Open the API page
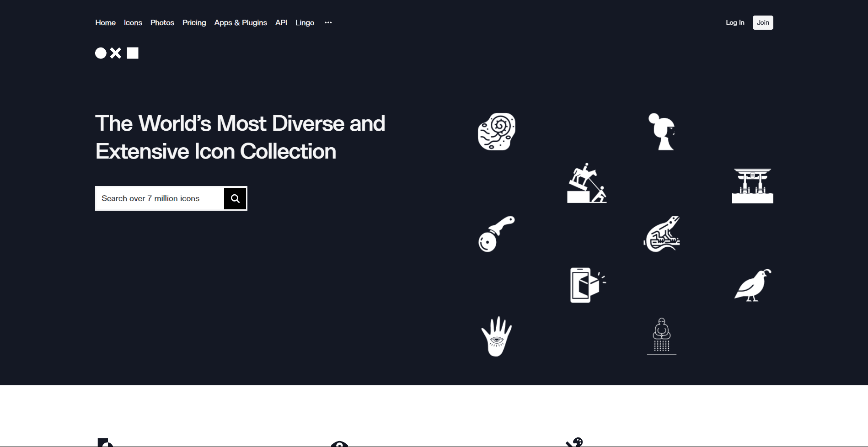This screenshot has height=447, width=868. point(281,22)
